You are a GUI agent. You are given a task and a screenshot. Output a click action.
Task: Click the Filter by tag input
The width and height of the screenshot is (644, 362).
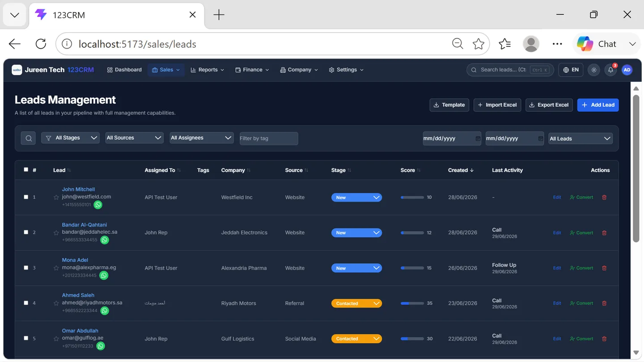coord(269,138)
